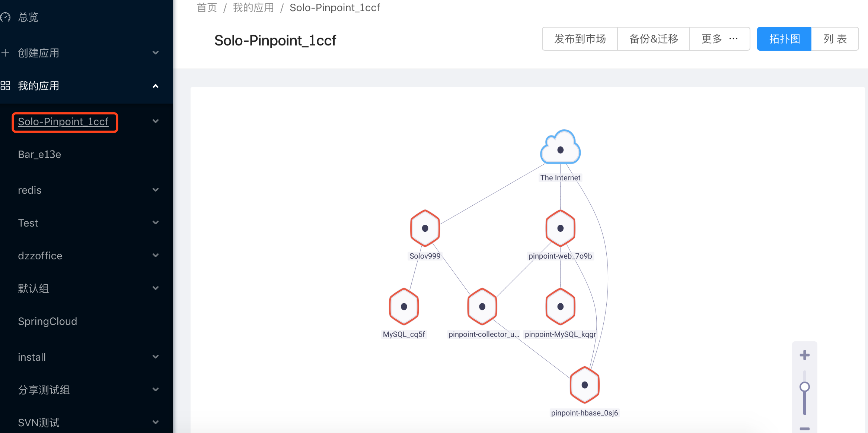Viewport: 868px width, 433px height.
Task: Click the overview dashboard gauge icon
Action: point(5,17)
